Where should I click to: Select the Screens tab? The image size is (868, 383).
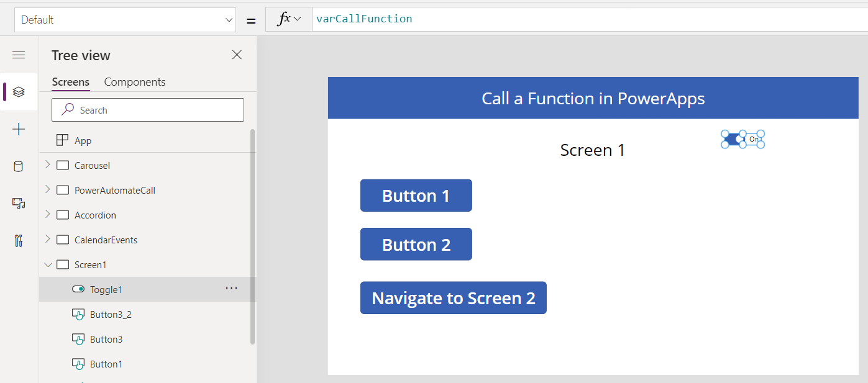tap(70, 82)
